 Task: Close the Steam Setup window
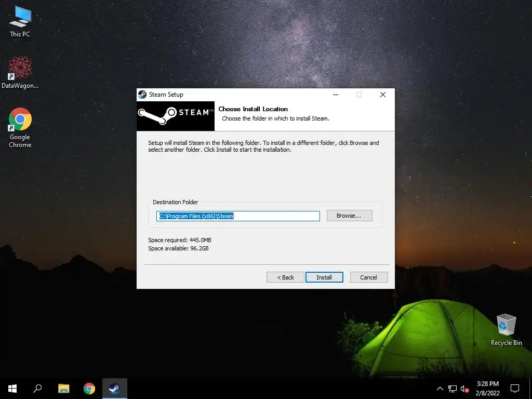383,95
